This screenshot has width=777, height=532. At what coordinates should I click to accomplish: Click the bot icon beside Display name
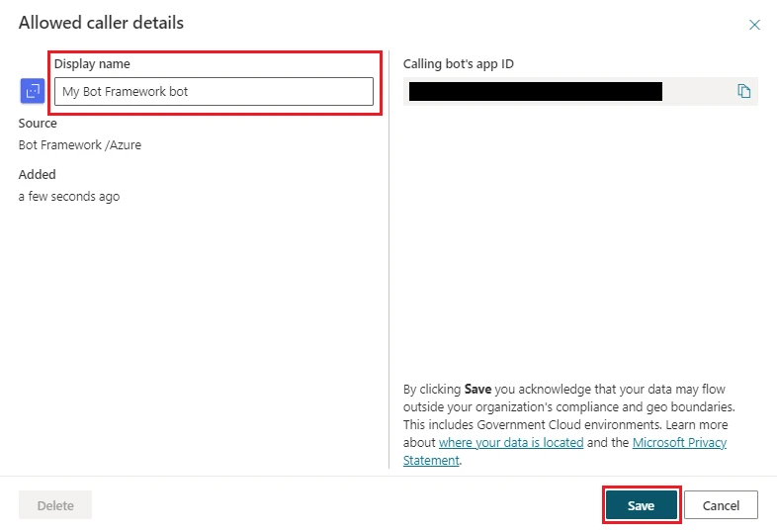[x=32, y=91]
